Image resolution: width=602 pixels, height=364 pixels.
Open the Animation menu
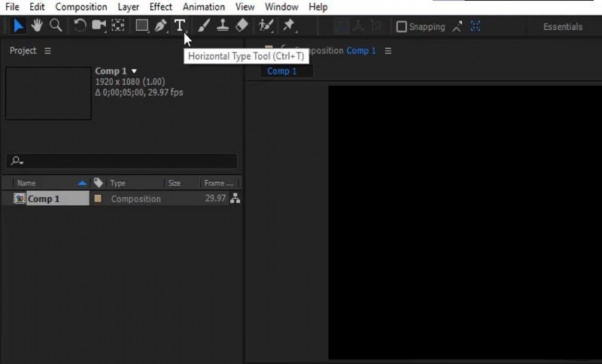click(x=204, y=7)
